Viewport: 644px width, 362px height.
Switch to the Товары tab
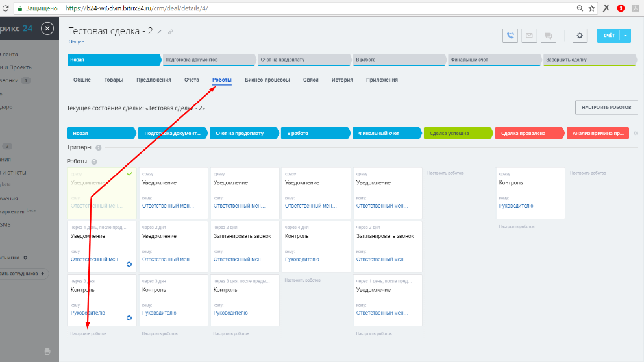point(114,80)
